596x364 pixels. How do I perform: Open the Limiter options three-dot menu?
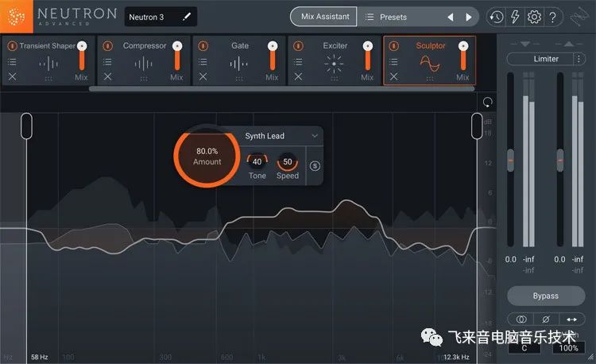coord(579,59)
